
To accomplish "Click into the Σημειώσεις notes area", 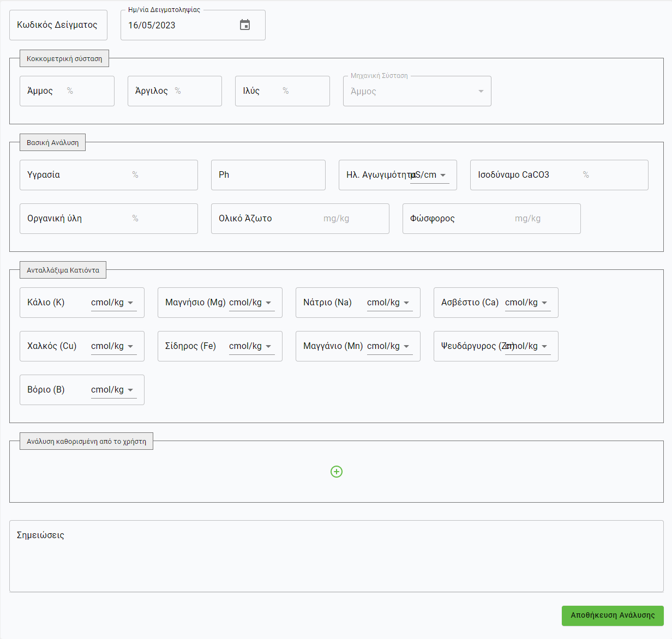I will (x=336, y=556).
